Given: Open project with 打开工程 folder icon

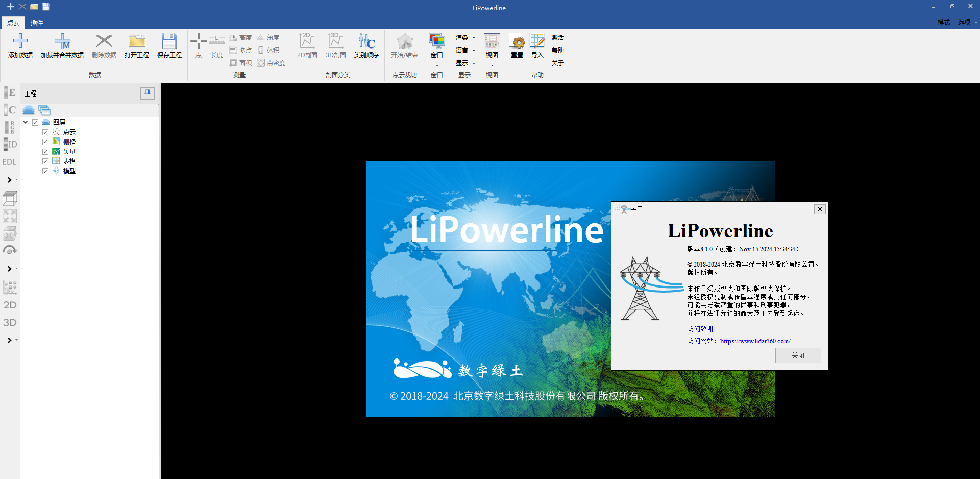Looking at the screenshot, I should (x=136, y=42).
